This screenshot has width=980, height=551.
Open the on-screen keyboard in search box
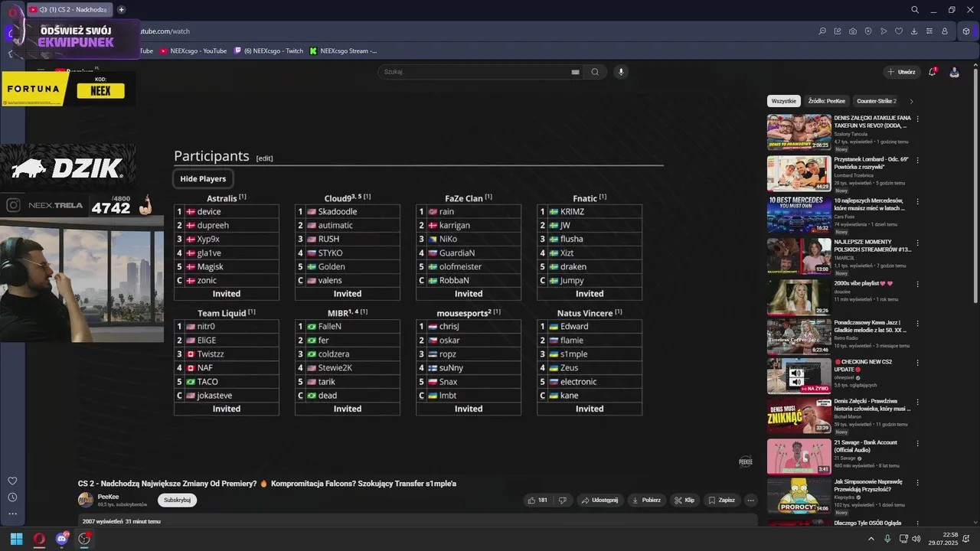(x=575, y=72)
